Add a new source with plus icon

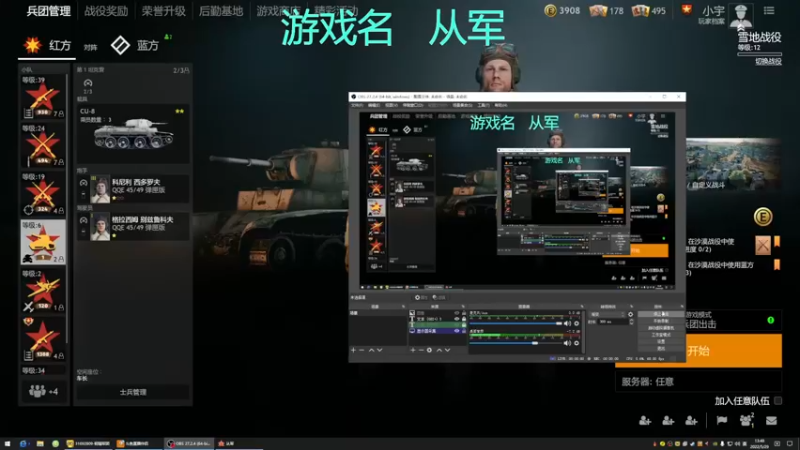click(x=413, y=350)
